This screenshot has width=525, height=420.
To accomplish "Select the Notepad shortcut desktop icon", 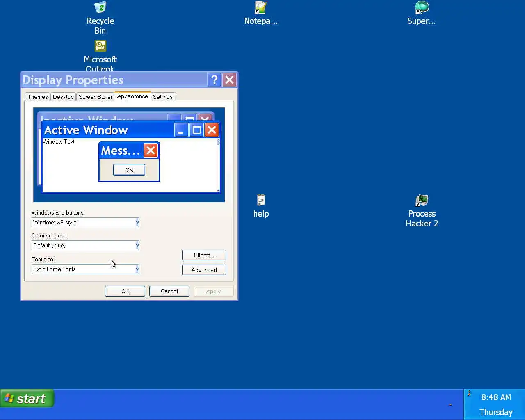I will [261, 13].
